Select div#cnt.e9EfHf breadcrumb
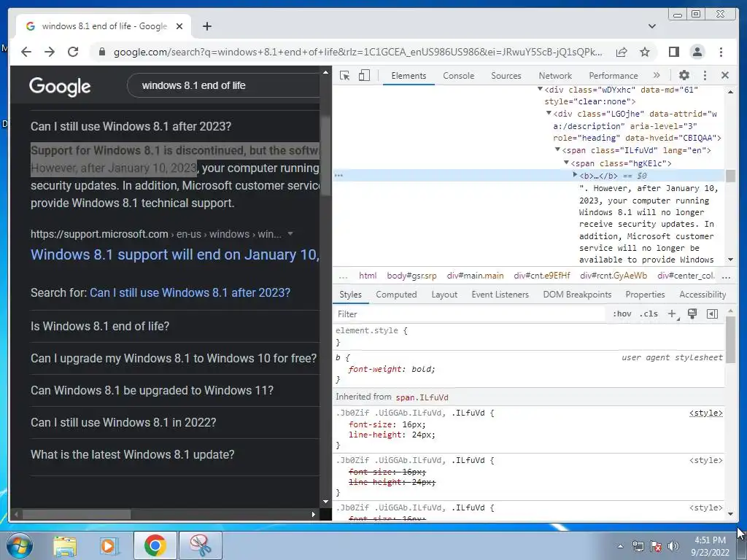This screenshot has width=747, height=560. [x=542, y=276]
